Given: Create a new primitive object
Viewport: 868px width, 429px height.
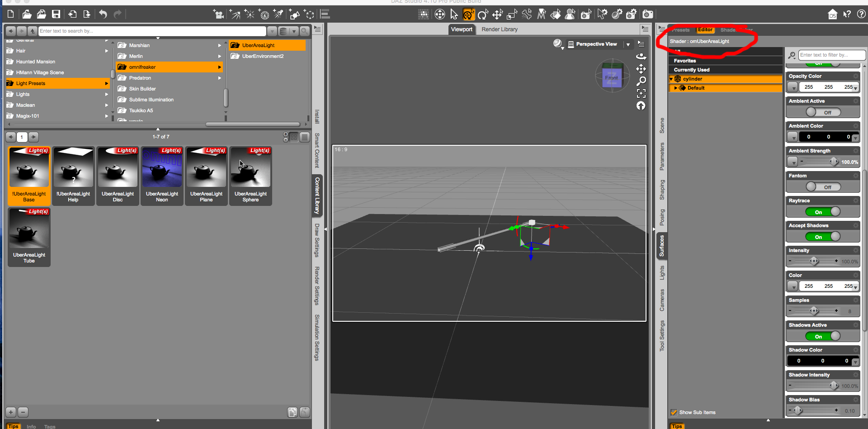Looking at the screenshot, I should [295, 14].
